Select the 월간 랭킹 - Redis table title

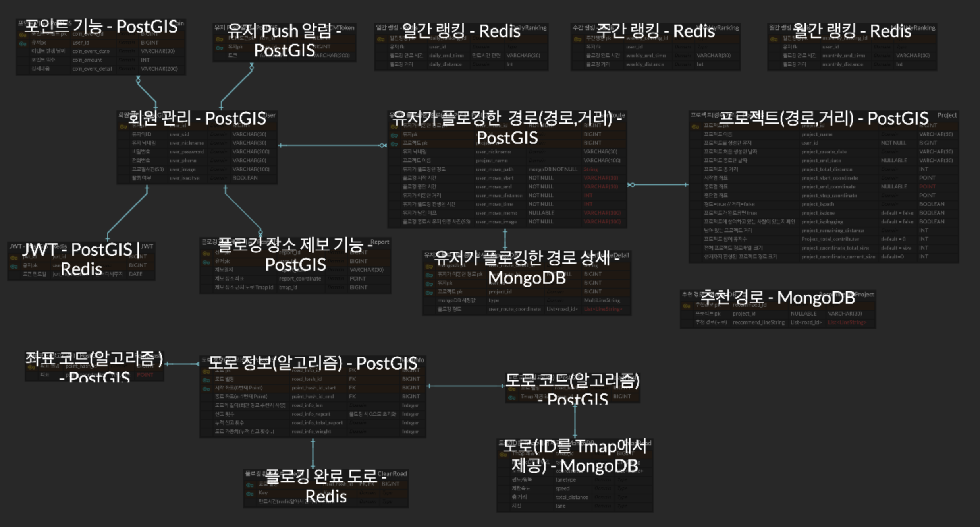pos(852,31)
